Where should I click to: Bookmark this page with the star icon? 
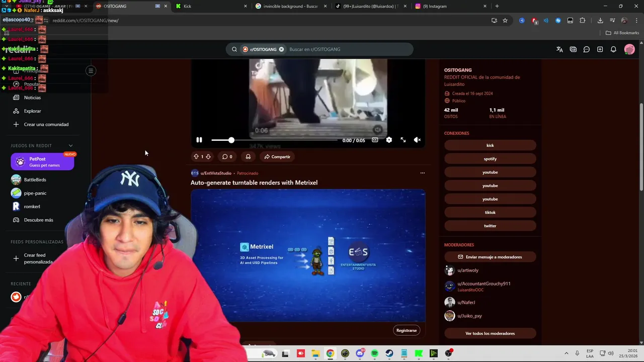(x=505, y=21)
